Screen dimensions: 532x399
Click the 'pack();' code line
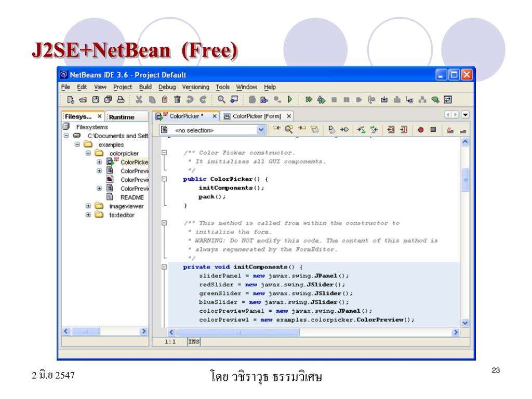tap(212, 197)
